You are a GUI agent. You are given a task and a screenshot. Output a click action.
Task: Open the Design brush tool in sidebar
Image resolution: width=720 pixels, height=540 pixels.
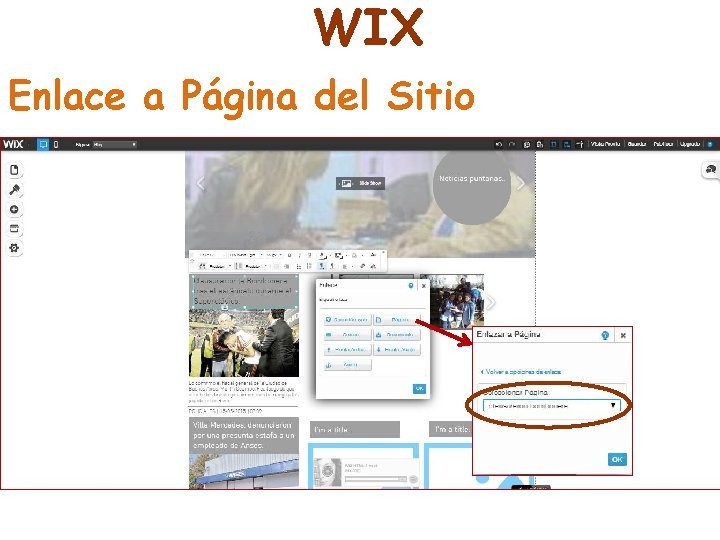14,190
